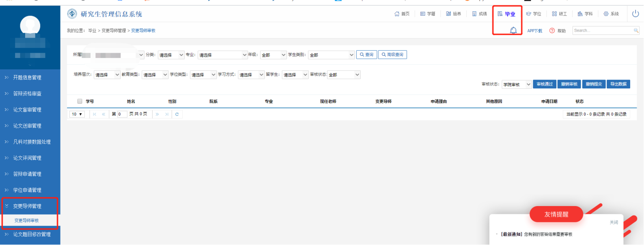
Task: Click the search magnifier icon in Search box
Action: [x=636, y=30]
